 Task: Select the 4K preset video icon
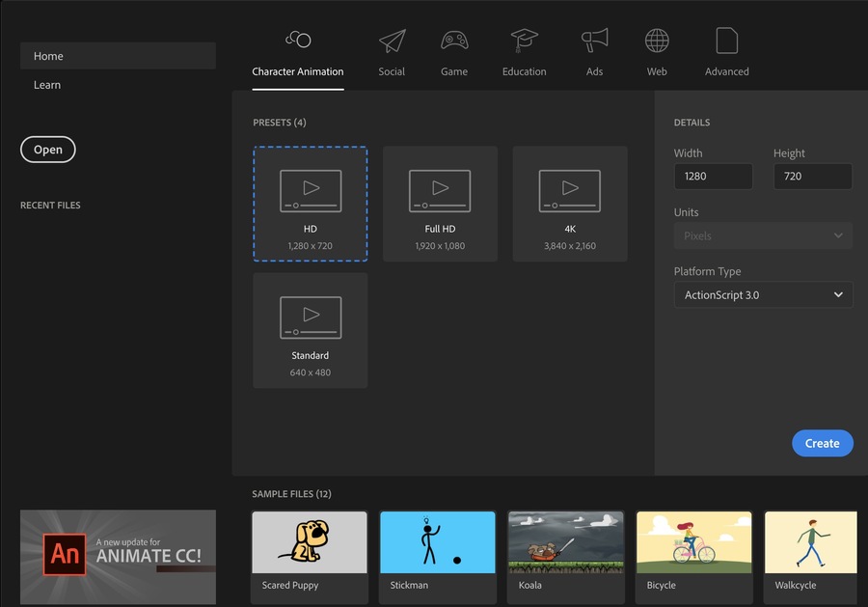coord(570,191)
